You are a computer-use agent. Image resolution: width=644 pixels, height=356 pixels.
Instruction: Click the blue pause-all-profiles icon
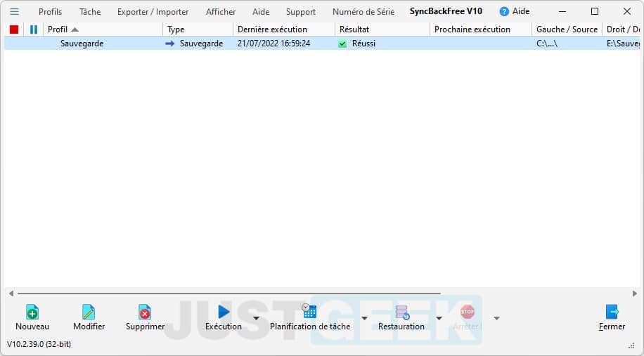(34, 29)
